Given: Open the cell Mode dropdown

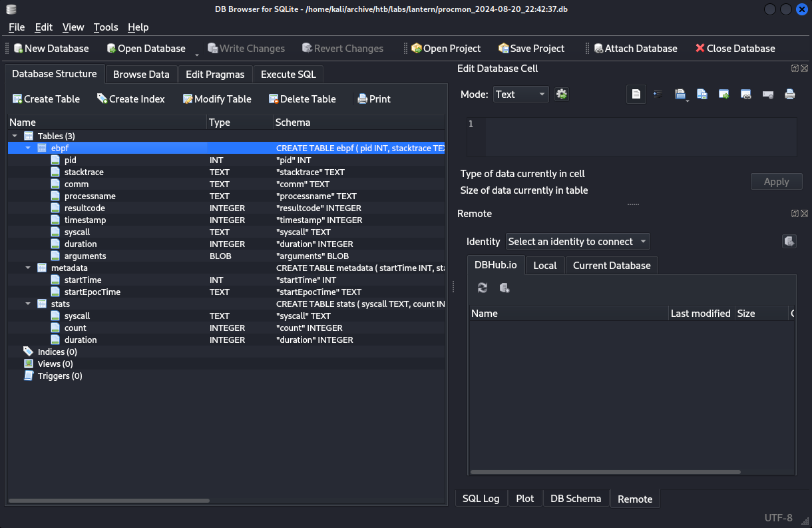Looking at the screenshot, I should point(520,95).
